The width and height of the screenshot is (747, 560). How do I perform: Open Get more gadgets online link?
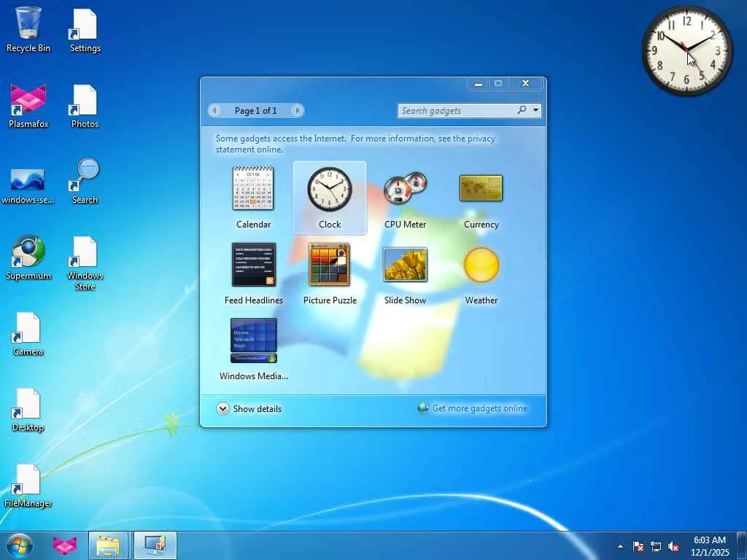(480, 408)
